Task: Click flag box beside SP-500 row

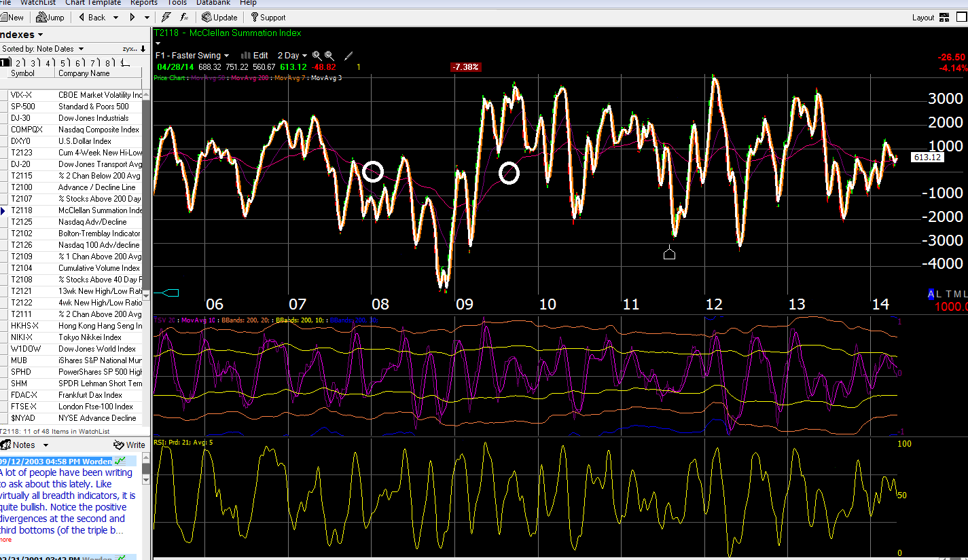Action: (3, 107)
